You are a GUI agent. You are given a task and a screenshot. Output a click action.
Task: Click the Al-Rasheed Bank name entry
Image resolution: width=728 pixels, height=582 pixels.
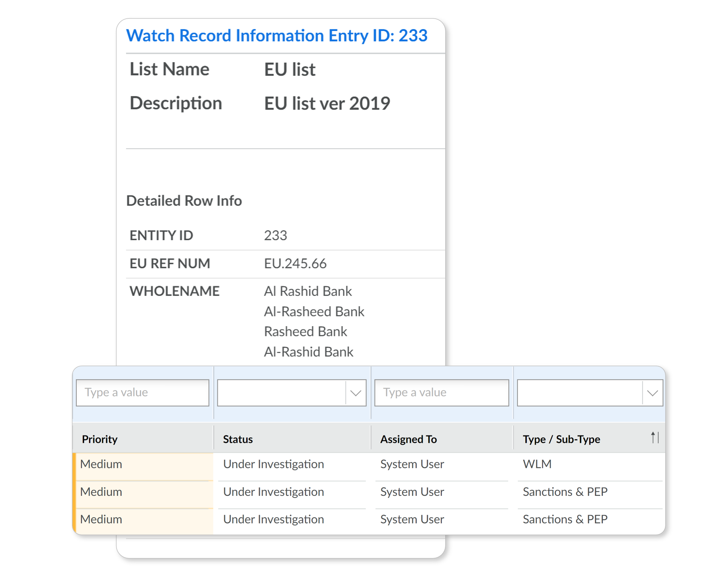coord(314,311)
